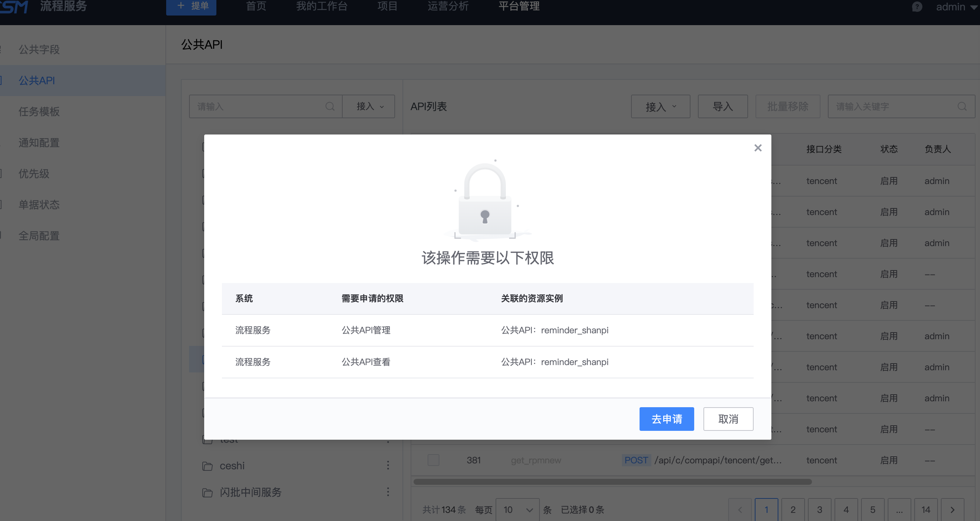
Task: Select 任务模板 in sidebar
Action: [39, 112]
